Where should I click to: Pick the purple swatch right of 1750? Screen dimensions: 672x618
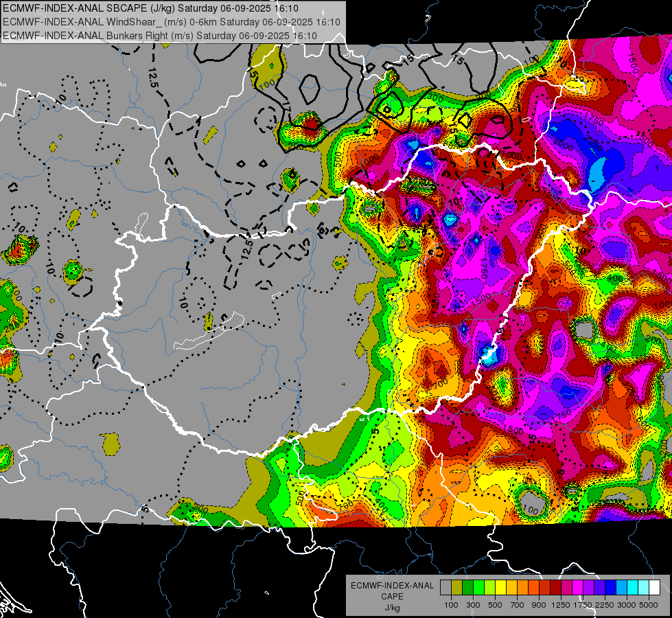[588, 588]
